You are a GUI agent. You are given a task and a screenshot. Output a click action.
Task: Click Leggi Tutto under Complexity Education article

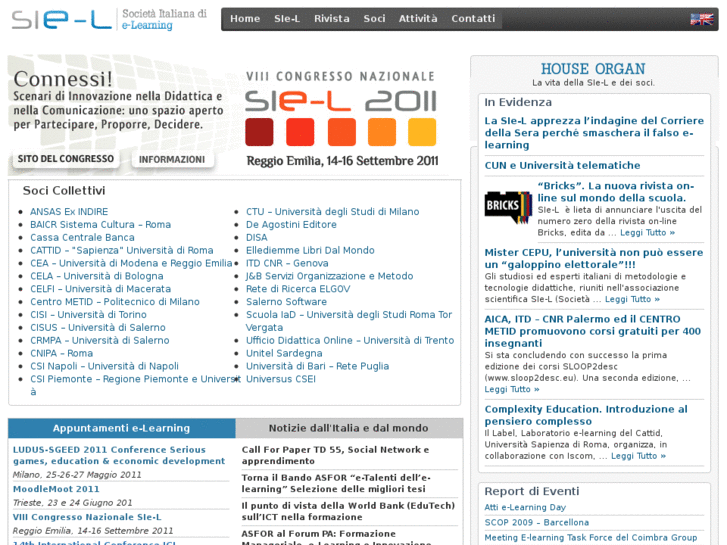(x=638, y=456)
